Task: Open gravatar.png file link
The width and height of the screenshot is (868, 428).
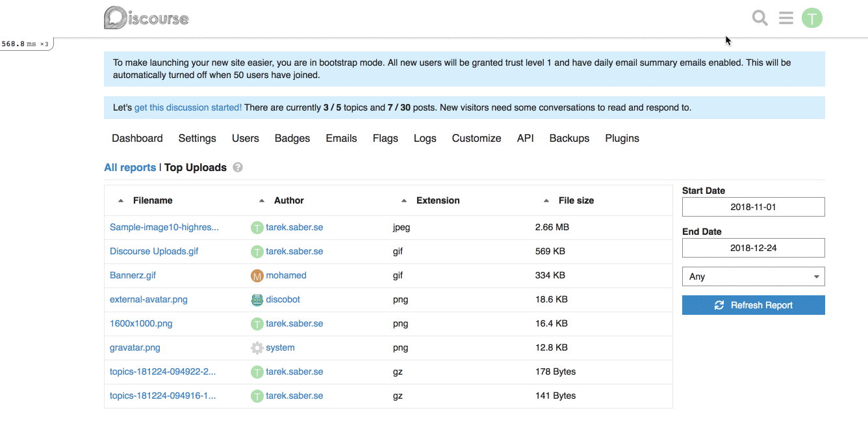Action: pyautogui.click(x=135, y=347)
